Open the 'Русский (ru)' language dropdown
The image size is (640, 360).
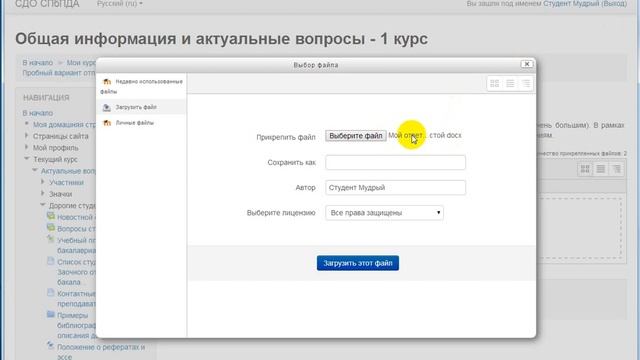pyautogui.click(x=120, y=4)
